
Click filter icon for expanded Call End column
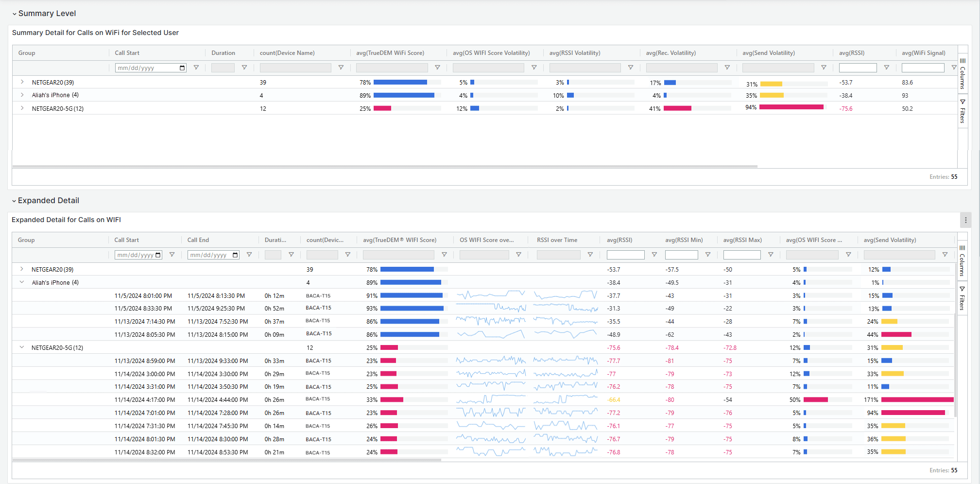pos(249,255)
